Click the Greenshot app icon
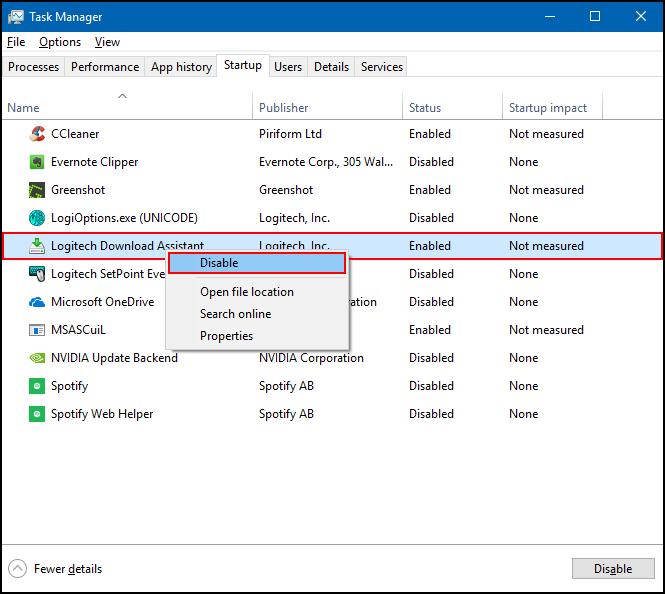The width and height of the screenshot is (665, 594). (37, 190)
